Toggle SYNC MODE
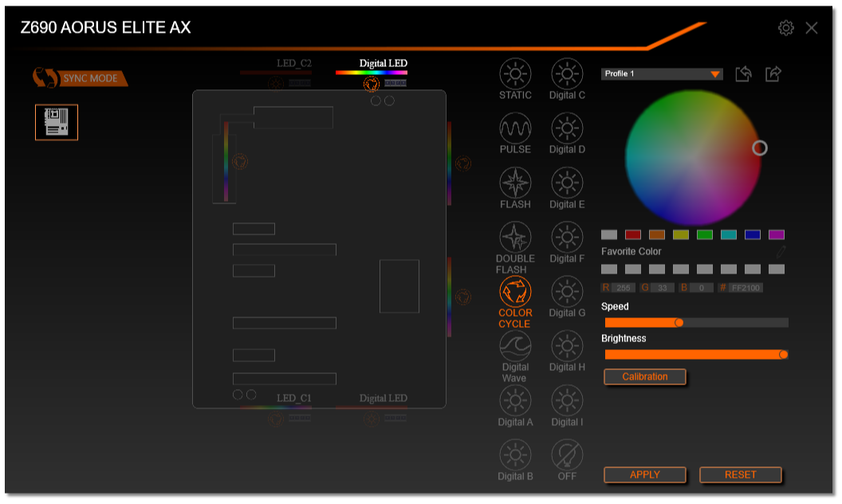The height and width of the screenshot is (504, 842). [80, 78]
